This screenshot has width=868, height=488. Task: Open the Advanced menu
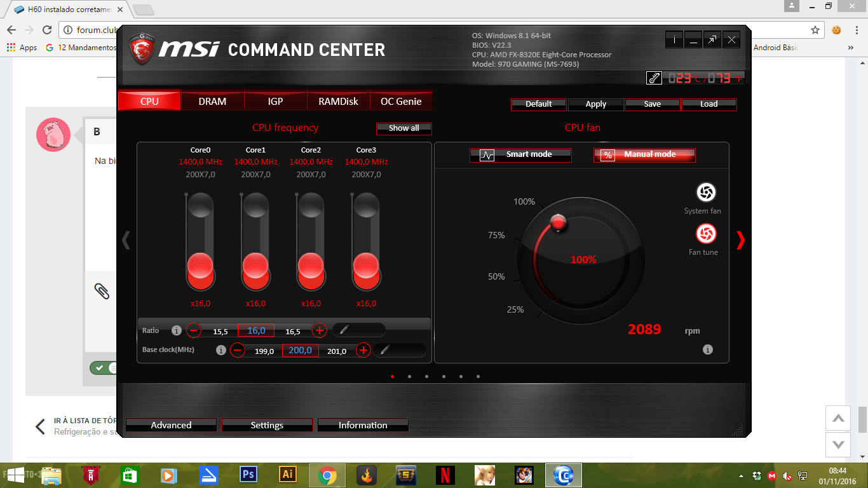coord(171,425)
